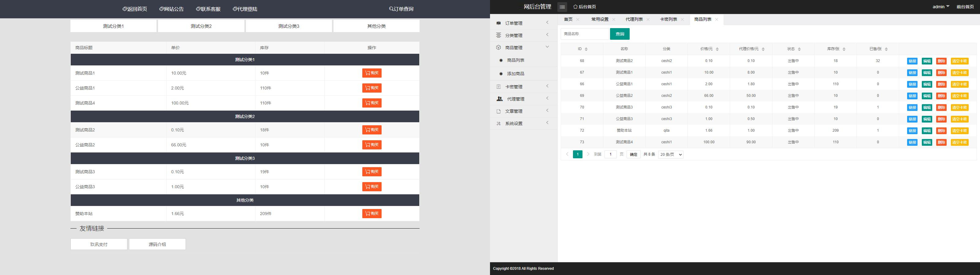Open 添加商品 in the sidebar

click(x=515, y=74)
